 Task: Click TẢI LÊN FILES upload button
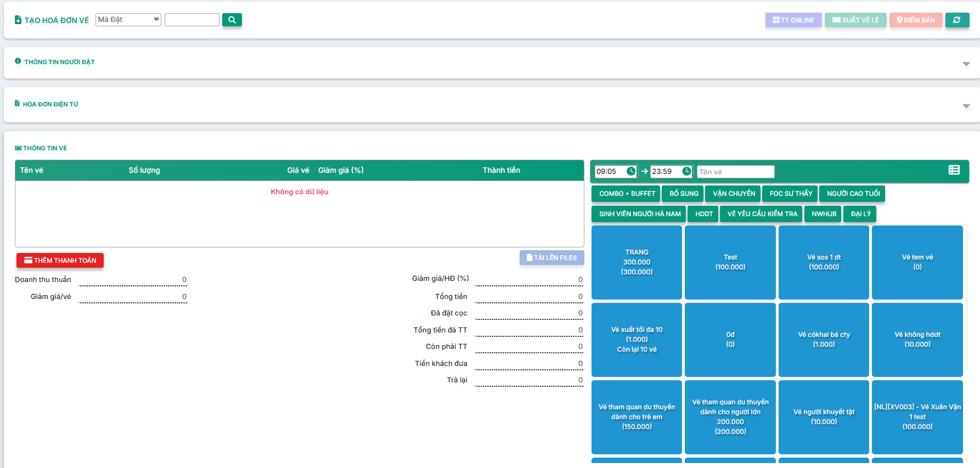551,257
